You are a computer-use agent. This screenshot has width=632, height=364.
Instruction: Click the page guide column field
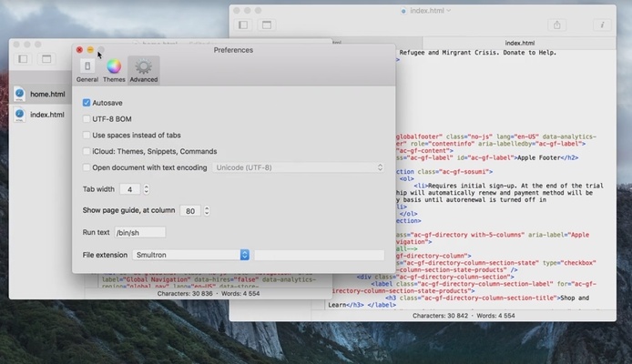tap(190, 210)
